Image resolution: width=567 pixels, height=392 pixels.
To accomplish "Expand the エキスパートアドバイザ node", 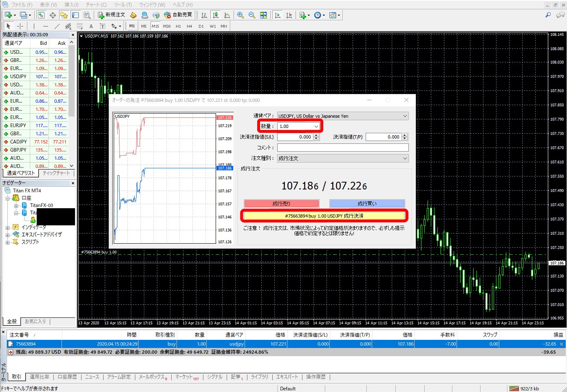I will tap(7, 235).
